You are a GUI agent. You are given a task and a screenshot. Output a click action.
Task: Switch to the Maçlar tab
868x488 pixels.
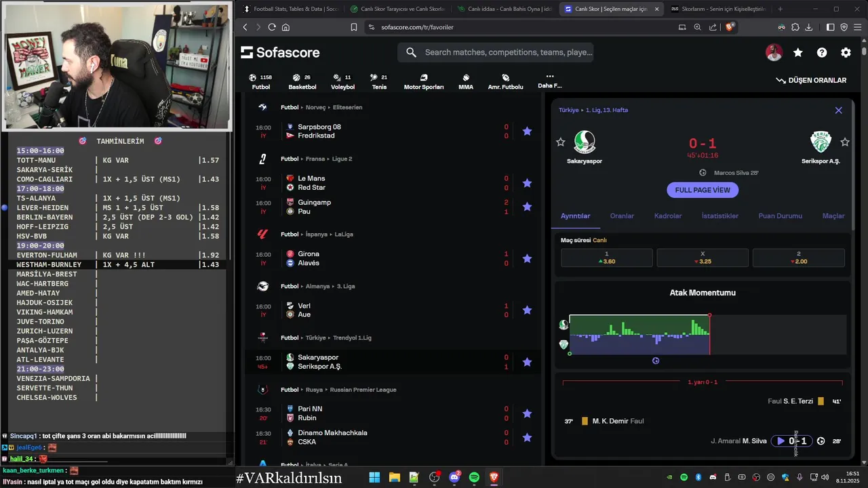point(833,216)
